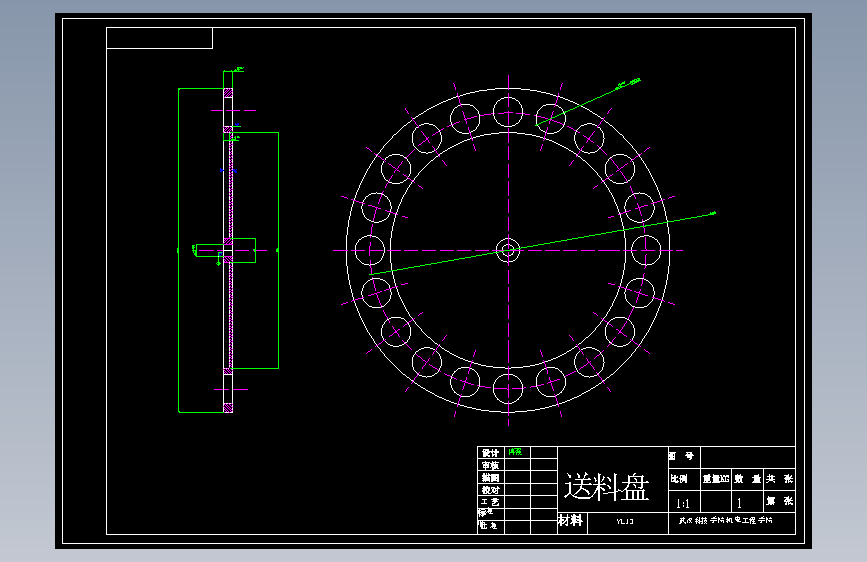Screen dimensions: 867x562
Task: Click the material code text beside 材料
Action: (x=625, y=521)
